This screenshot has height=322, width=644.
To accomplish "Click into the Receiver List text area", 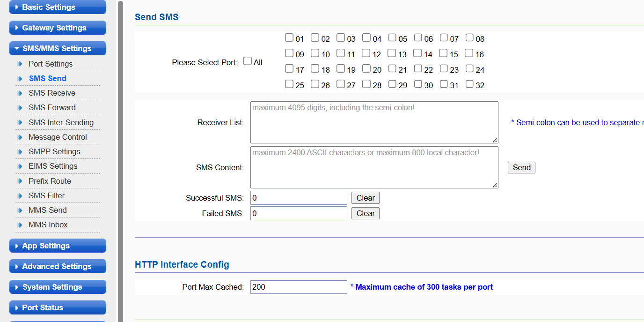I will [374, 122].
